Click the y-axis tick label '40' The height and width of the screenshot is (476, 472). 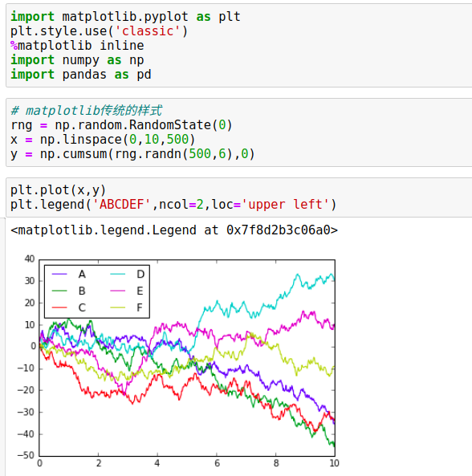pos(30,259)
